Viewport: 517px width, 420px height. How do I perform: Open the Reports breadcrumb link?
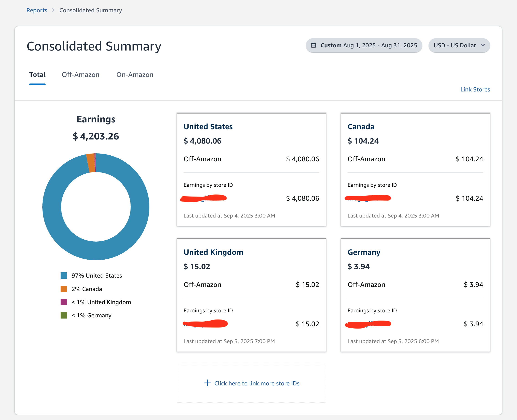tap(37, 10)
